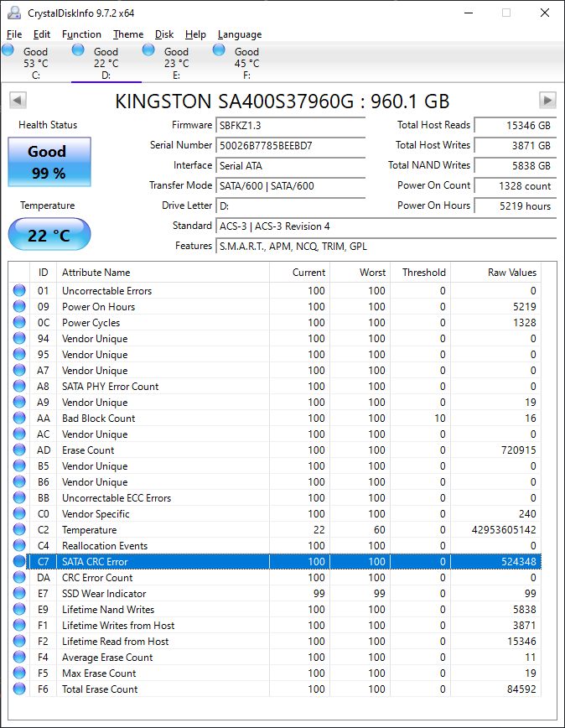Click the Power On Count 1328 count value
Image resolution: width=565 pixels, height=728 pixels.
(516, 185)
